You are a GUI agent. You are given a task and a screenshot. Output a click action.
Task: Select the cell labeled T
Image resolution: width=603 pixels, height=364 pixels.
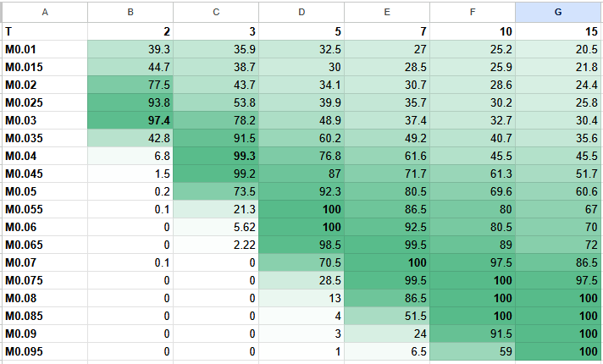[x=44, y=31]
